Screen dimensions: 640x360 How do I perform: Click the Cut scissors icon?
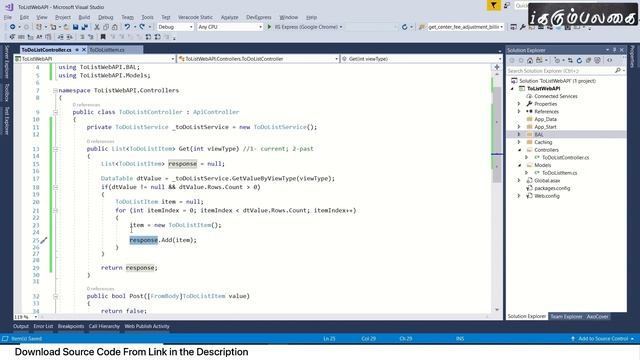pos(97,27)
